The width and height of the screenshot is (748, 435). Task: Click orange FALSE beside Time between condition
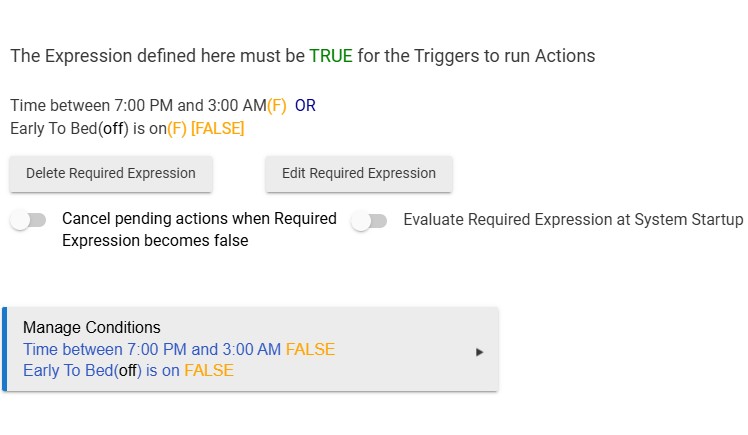(x=311, y=350)
